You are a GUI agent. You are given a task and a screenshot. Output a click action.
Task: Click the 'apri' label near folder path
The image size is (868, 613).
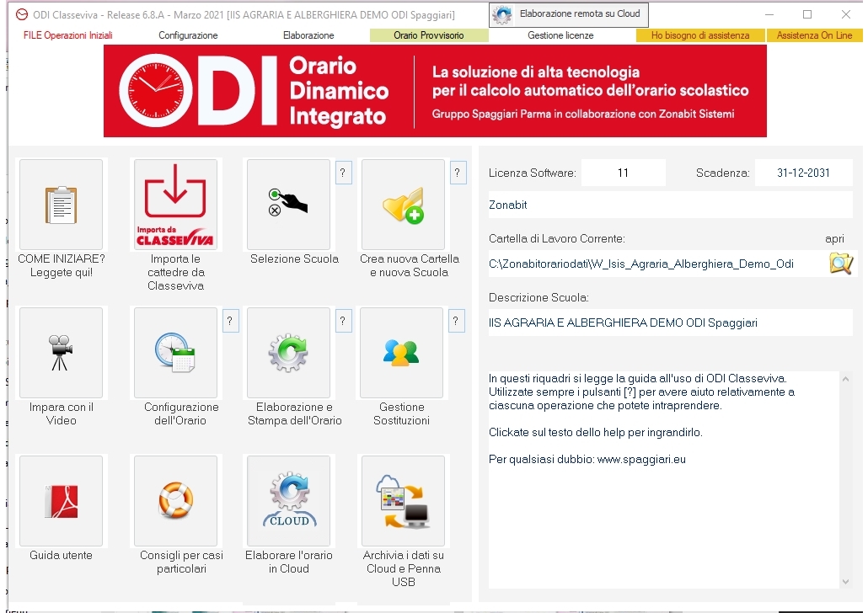pos(834,238)
